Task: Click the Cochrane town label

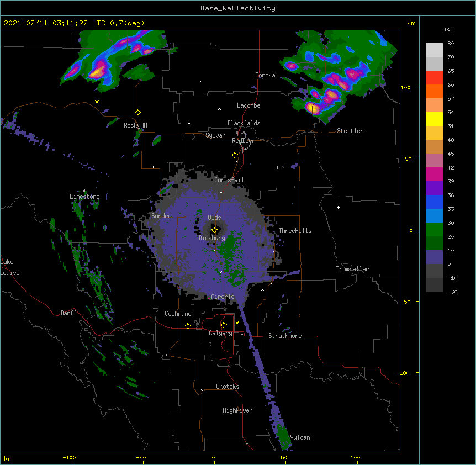Action: point(178,314)
